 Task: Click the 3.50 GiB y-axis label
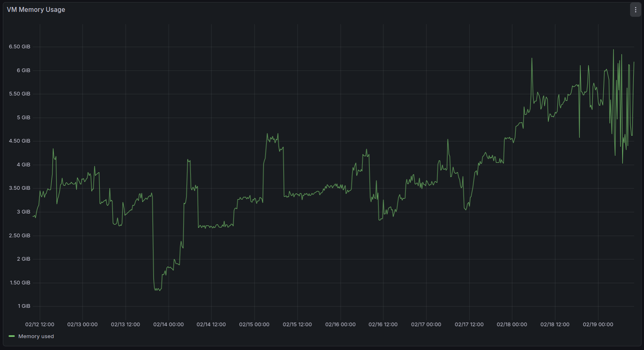click(20, 188)
